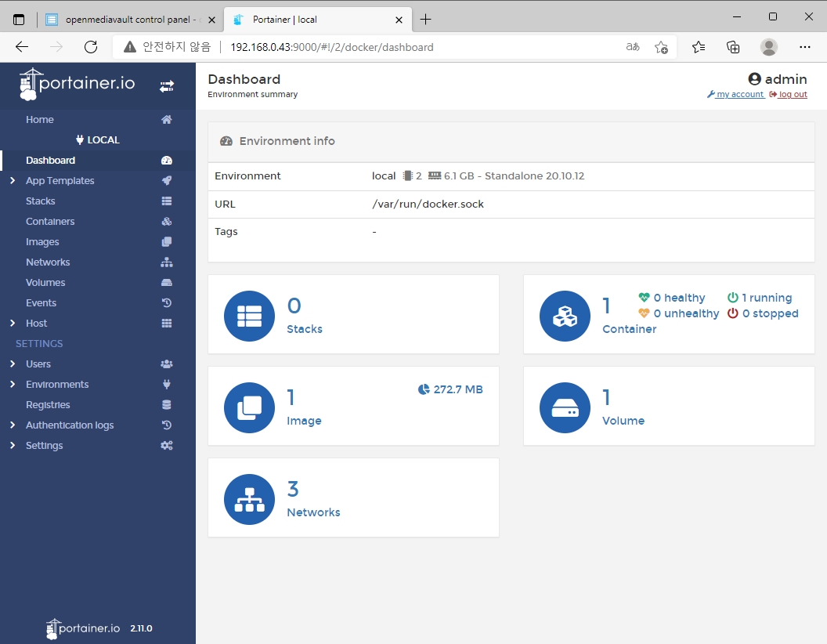Click the Stacks circular tile icon
827x644 pixels.
(x=250, y=316)
